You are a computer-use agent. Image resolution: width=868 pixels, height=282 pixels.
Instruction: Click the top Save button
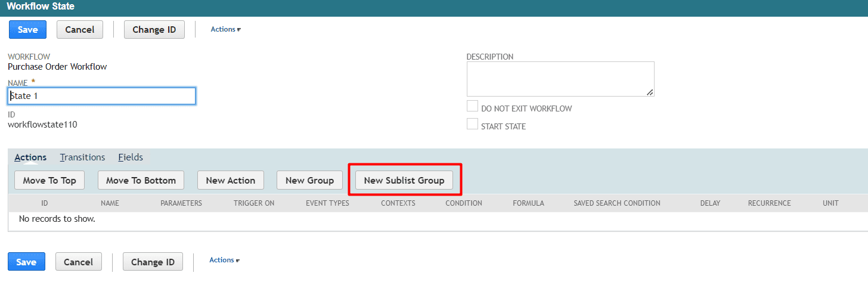coord(28,30)
